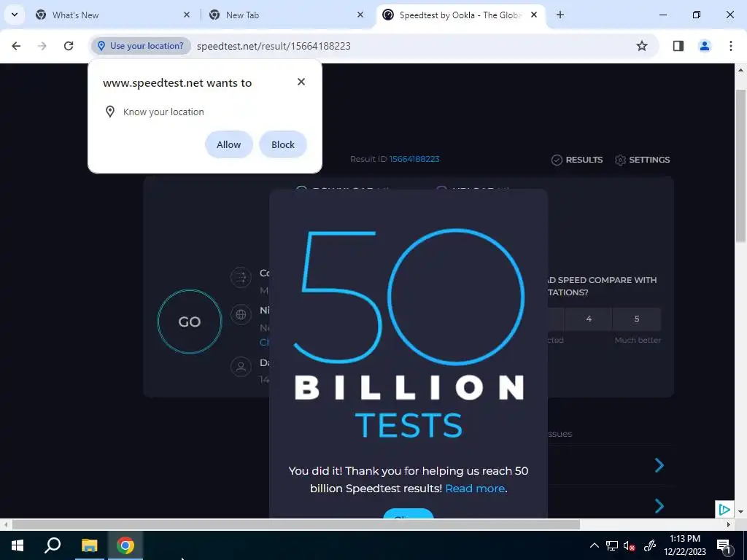Open the Chrome side panel
Image resolution: width=747 pixels, height=560 pixels.
coord(678,46)
